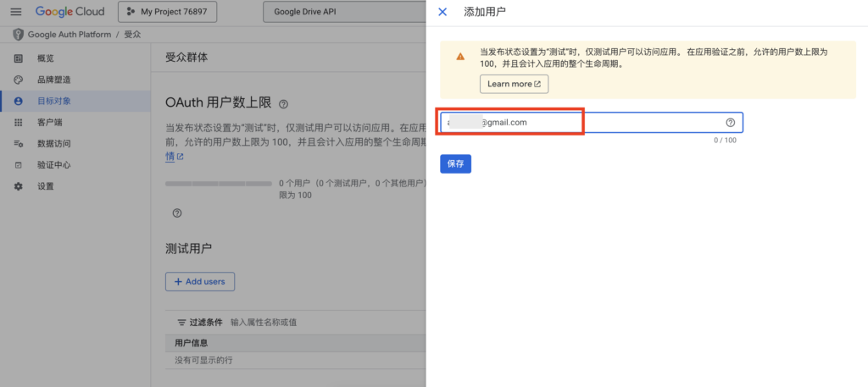
Task: Open 验证中心 in the sidebar
Action: click(x=53, y=165)
